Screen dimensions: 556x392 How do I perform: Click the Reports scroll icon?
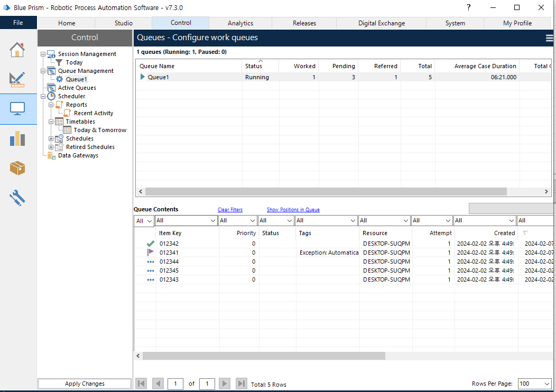pyautogui.click(x=59, y=105)
